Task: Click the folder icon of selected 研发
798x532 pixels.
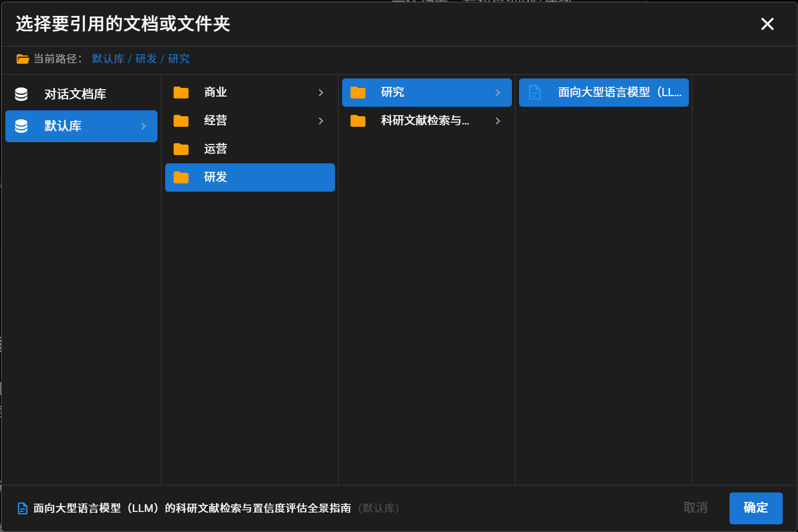Action: 181,177
